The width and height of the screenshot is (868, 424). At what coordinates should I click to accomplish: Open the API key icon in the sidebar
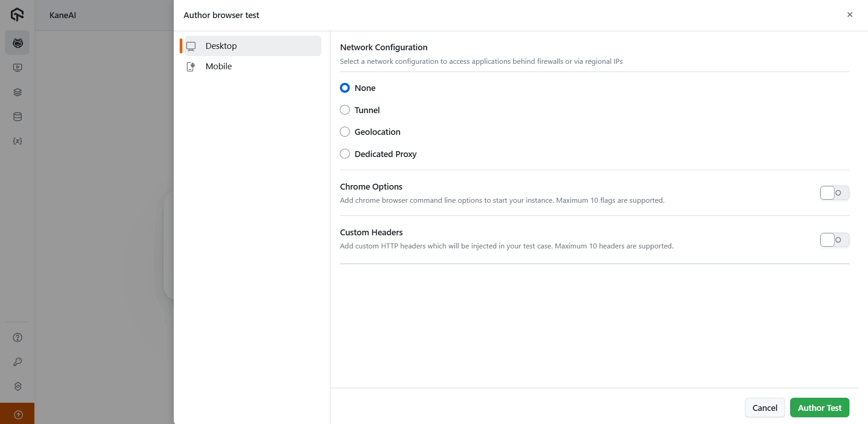[17, 362]
